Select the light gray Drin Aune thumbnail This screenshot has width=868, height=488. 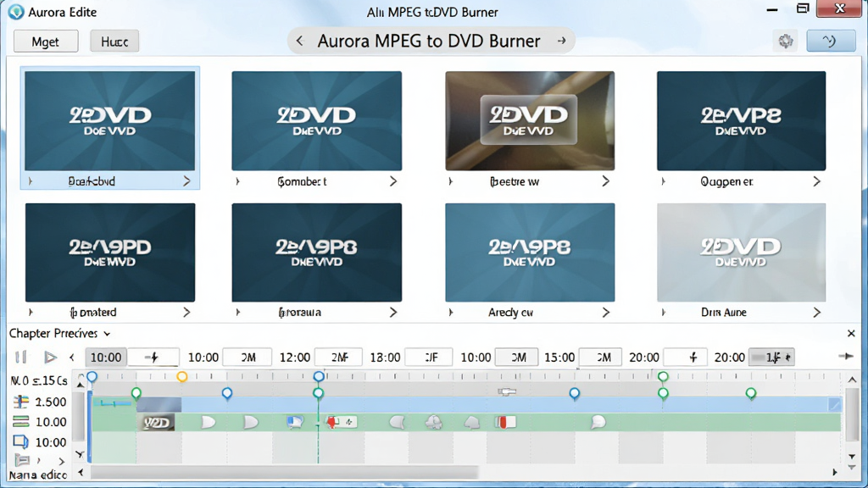click(x=741, y=252)
